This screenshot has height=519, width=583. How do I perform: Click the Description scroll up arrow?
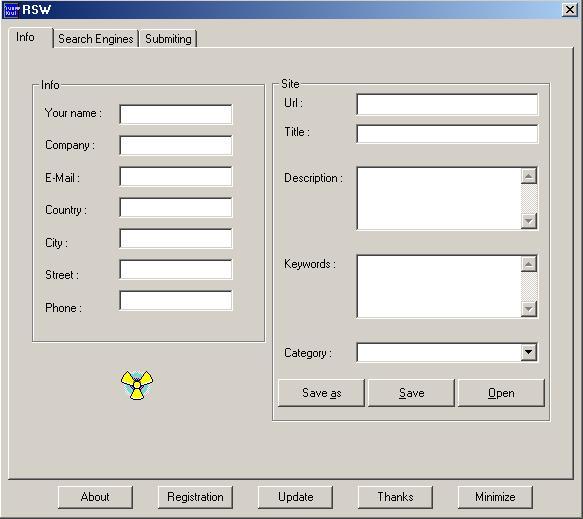tap(529, 176)
